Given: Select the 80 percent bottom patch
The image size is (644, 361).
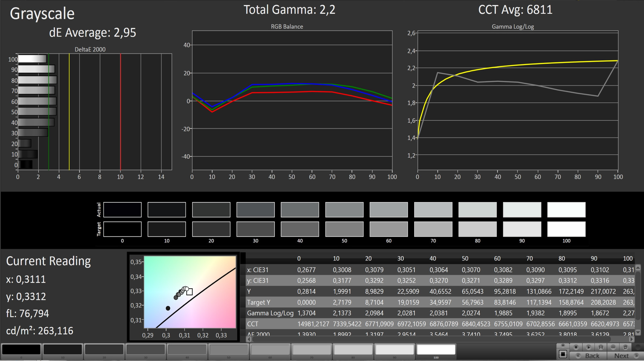Looking at the screenshot, I should tap(353, 350).
